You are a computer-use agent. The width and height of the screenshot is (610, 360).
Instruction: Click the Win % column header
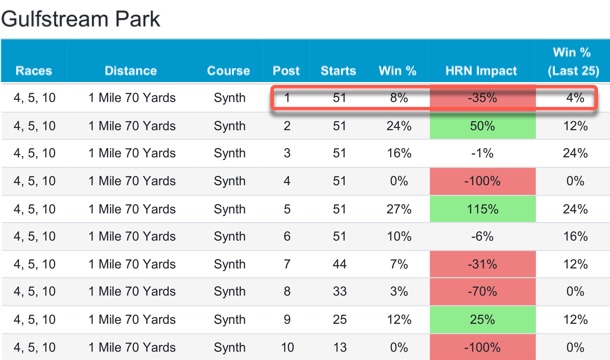pyautogui.click(x=397, y=71)
